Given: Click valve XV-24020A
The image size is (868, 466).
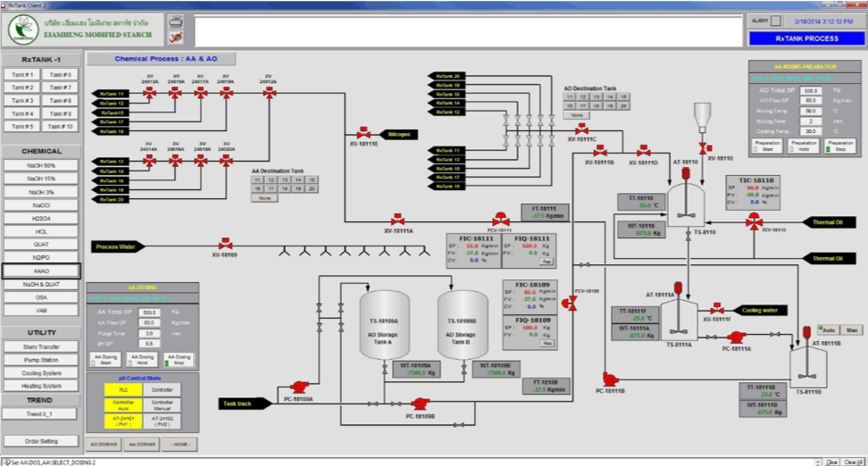Looking at the screenshot, I should tap(226, 161).
